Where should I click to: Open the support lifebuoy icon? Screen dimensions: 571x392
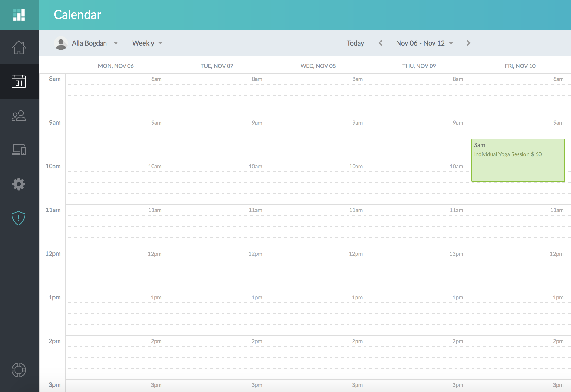19,370
